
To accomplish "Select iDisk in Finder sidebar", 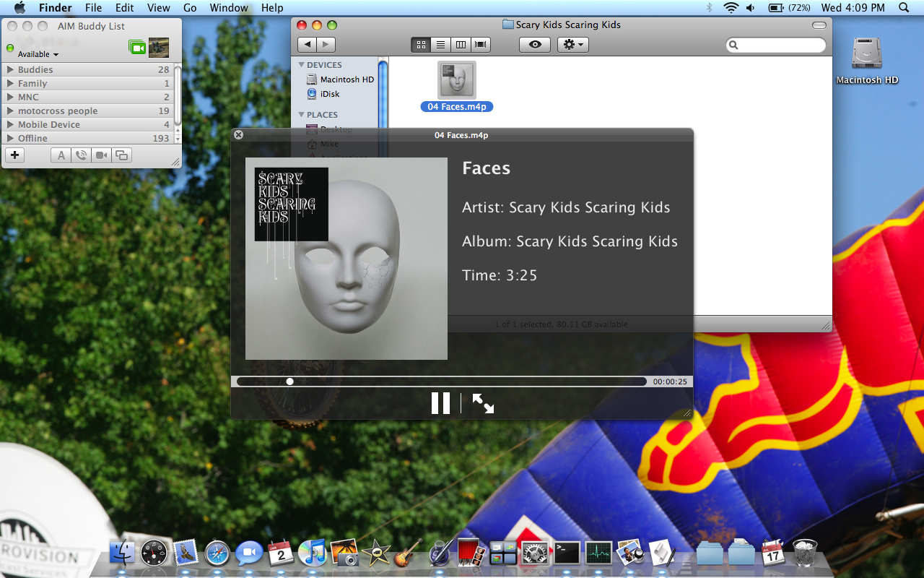I will click(x=323, y=94).
